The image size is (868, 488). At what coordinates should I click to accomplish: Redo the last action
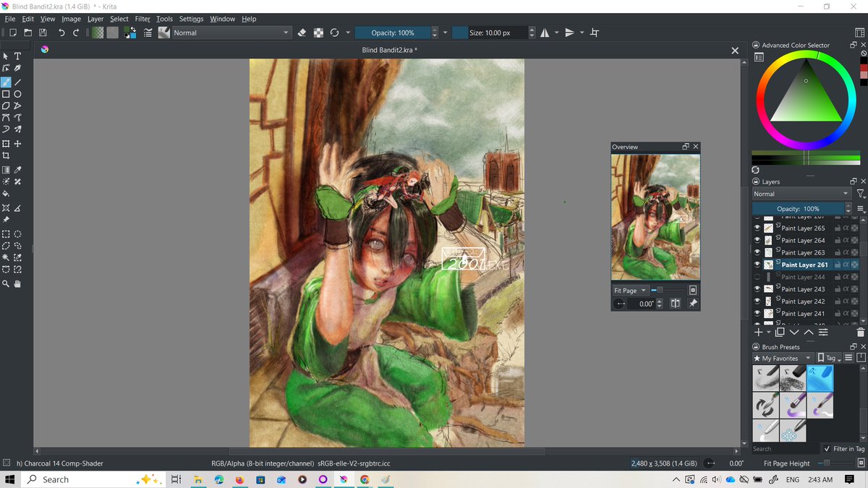(76, 33)
